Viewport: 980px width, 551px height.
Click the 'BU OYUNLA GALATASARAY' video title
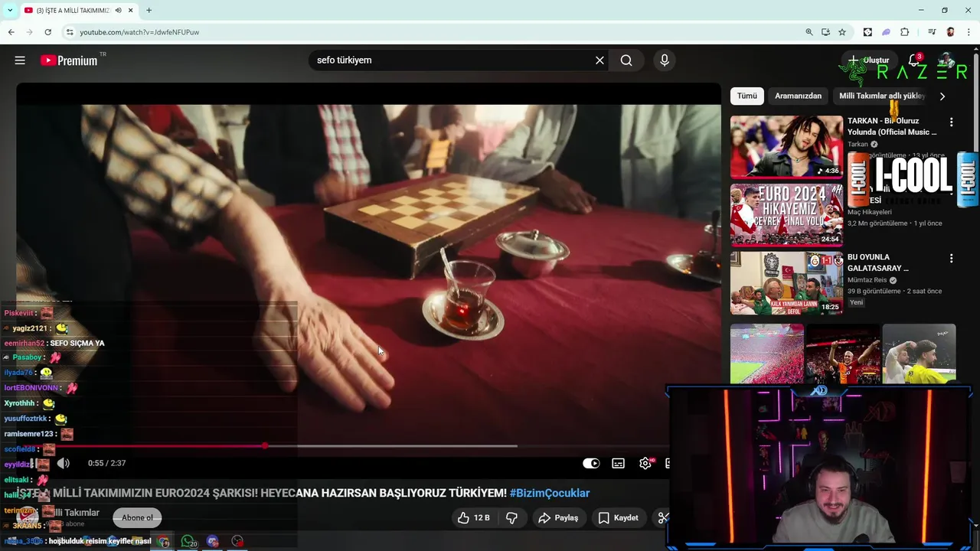point(877,262)
